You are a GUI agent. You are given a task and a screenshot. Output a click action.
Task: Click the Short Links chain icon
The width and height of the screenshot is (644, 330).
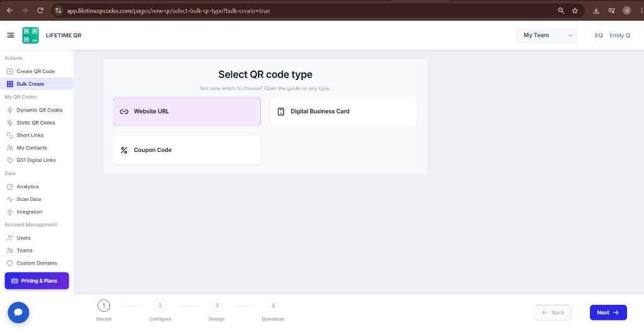click(x=10, y=135)
